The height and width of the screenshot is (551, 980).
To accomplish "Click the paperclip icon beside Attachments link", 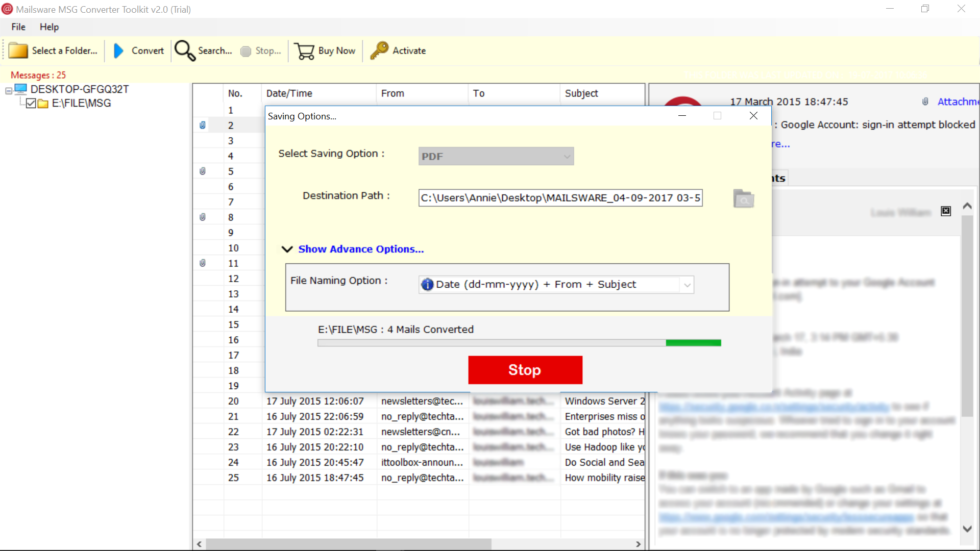I will 925,102.
